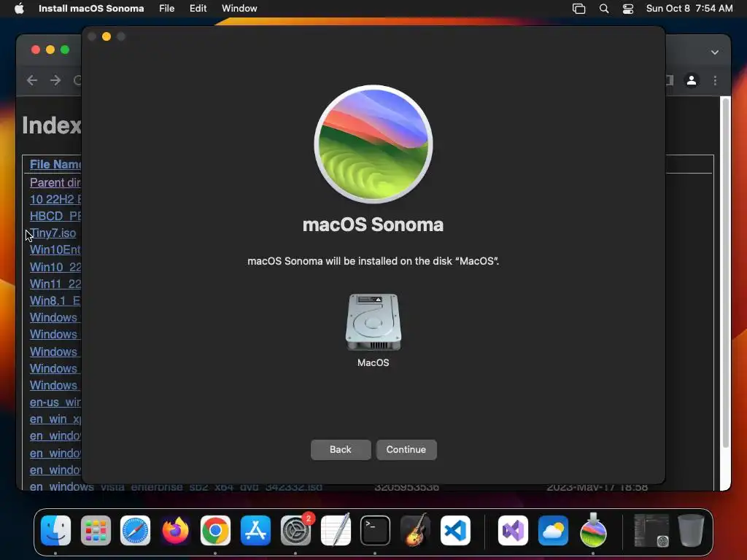Open the Trash in the Dock
The height and width of the screenshot is (560, 747).
coord(691,531)
